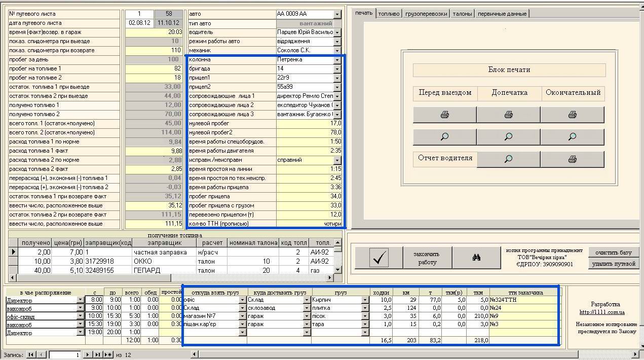Image resolution: width=644 pixels, height=360 pixels.
Task: Open the 'исправн./неисправн' status dropdown
Action: click(x=337, y=160)
